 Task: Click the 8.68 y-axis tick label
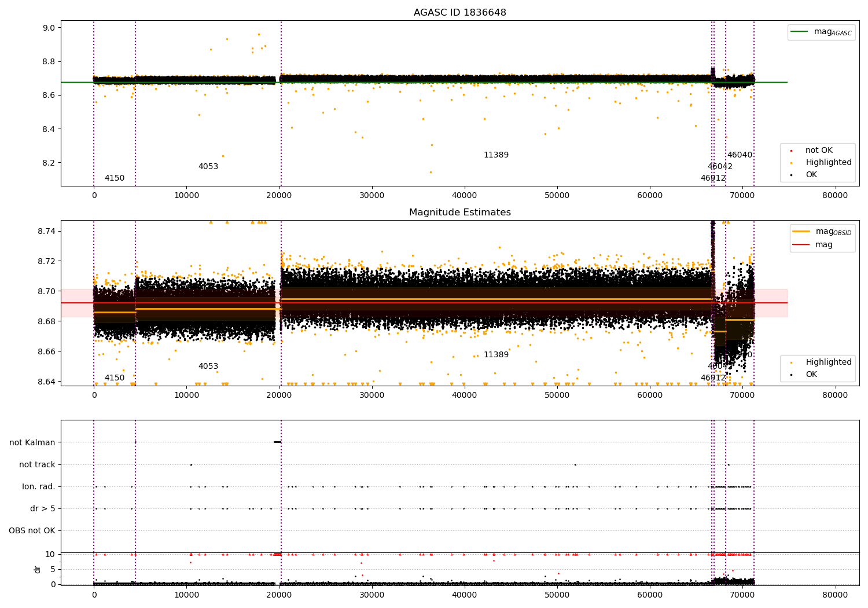click(x=46, y=321)
